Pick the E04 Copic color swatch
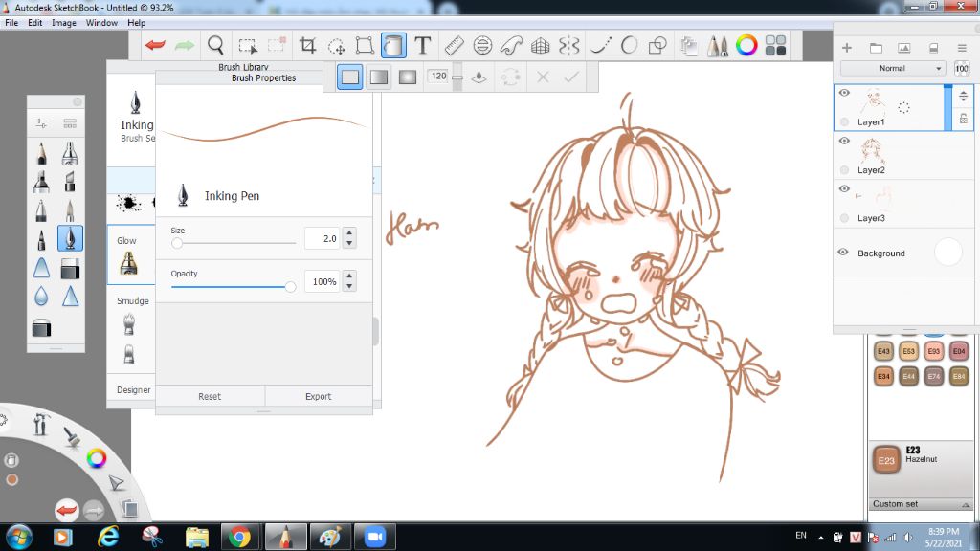Viewport: 980px width, 551px height. (x=959, y=351)
